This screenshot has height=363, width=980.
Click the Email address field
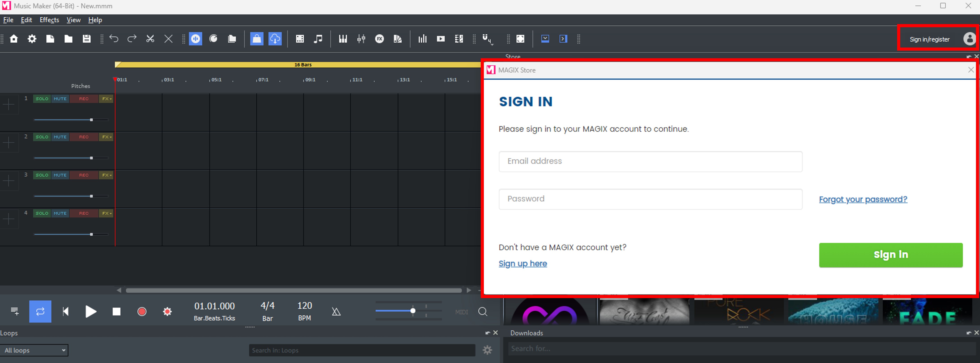tap(651, 162)
